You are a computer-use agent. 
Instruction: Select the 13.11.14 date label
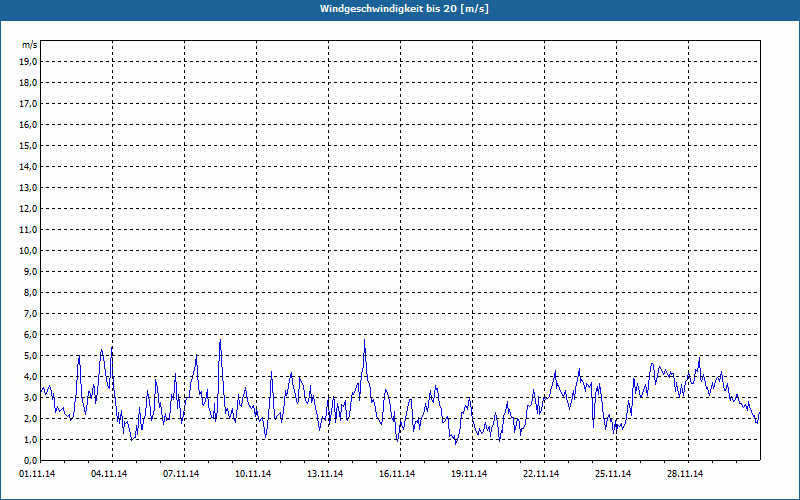point(327,474)
